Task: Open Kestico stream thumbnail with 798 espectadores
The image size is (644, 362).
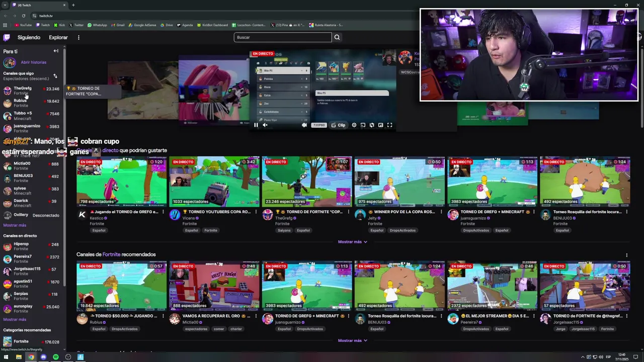Action: (x=121, y=182)
